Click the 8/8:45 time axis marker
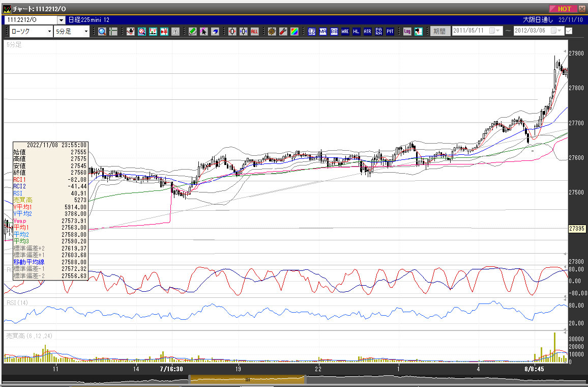This screenshot has height=387, width=588. [534, 369]
